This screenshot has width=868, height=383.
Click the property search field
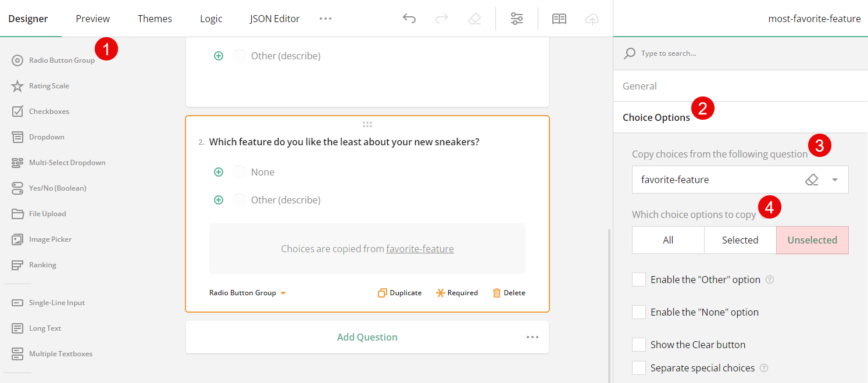click(698, 53)
